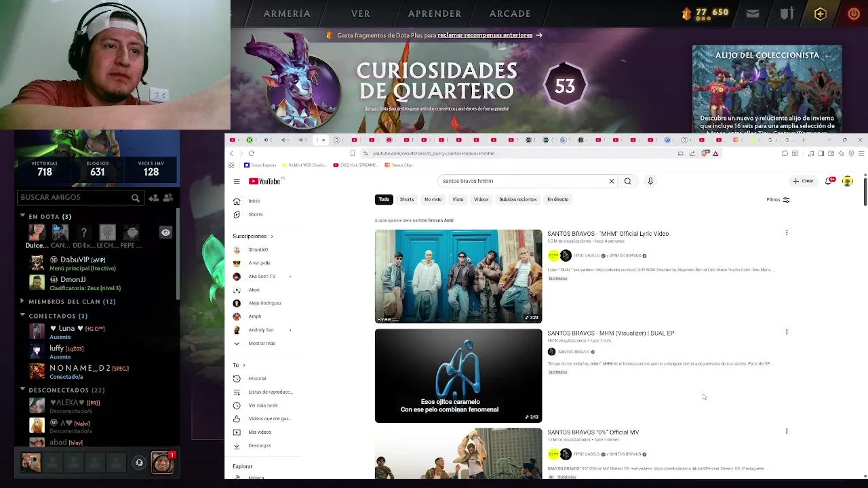Expand MIEMBROS DEL CLAN group

click(x=22, y=301)
